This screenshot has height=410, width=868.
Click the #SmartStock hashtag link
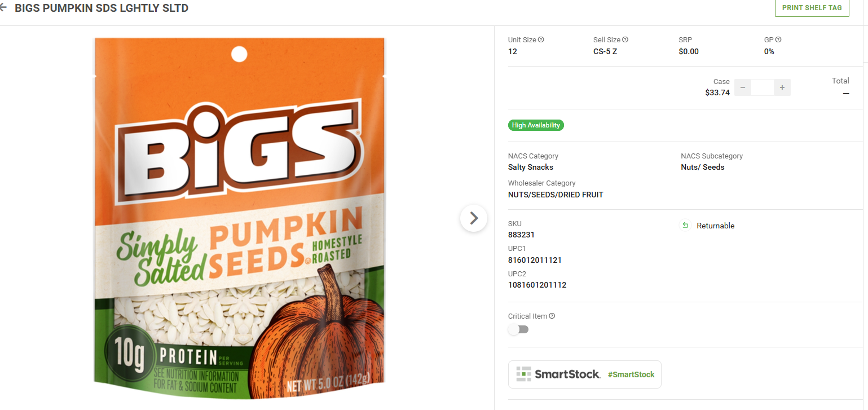click(631, 374)
